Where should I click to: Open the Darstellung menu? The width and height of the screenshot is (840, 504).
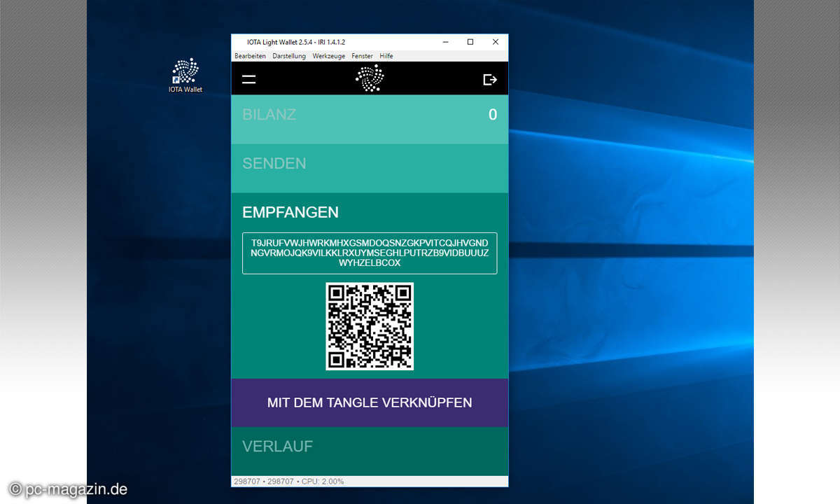tap(289, 56)
